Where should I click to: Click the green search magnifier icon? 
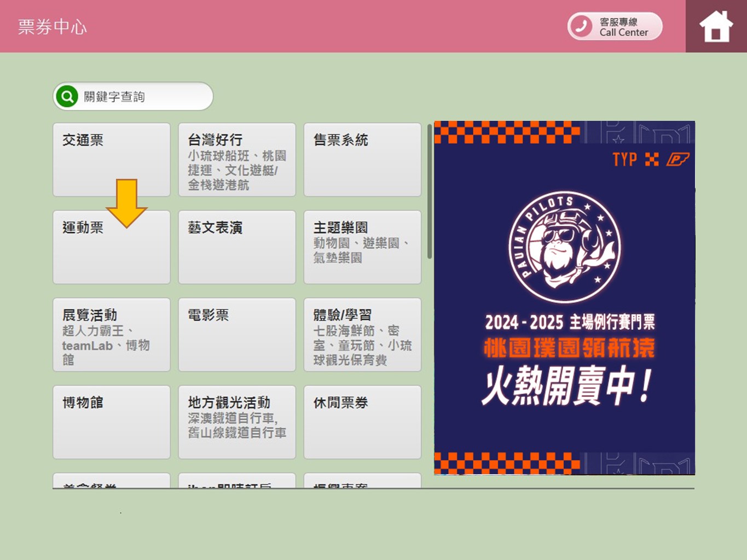click(x=67, y=97)
